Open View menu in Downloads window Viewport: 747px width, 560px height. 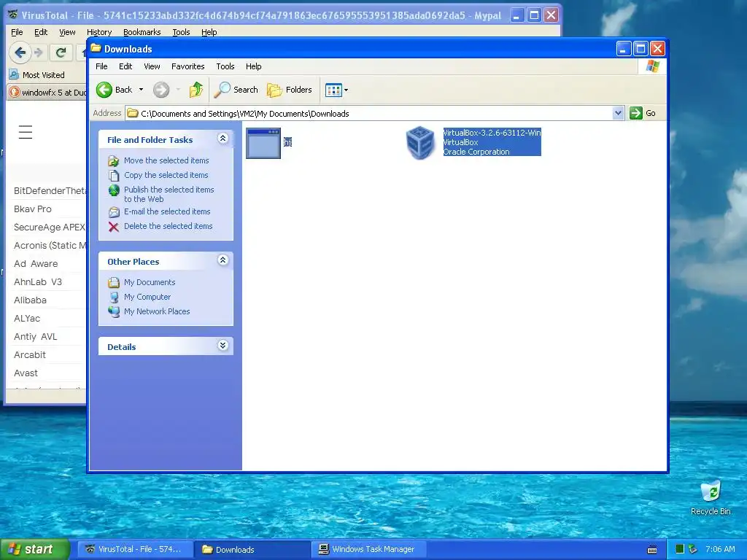[x=152, y=66]
